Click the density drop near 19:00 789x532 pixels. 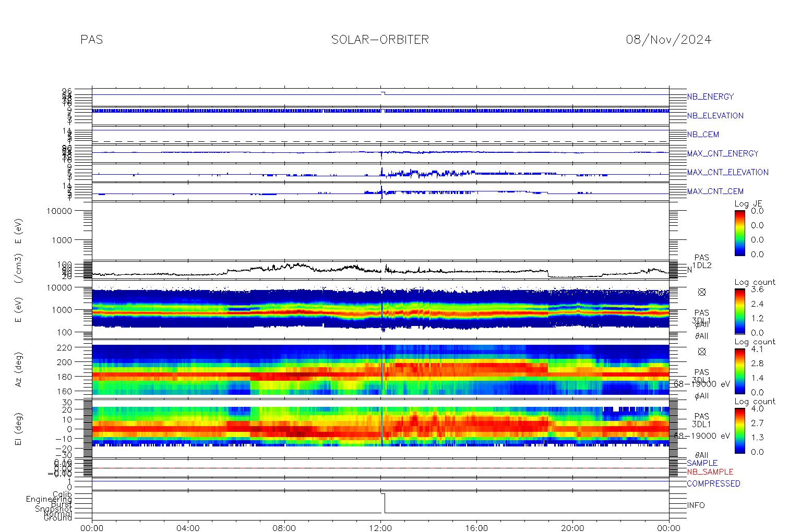[548, 273]
